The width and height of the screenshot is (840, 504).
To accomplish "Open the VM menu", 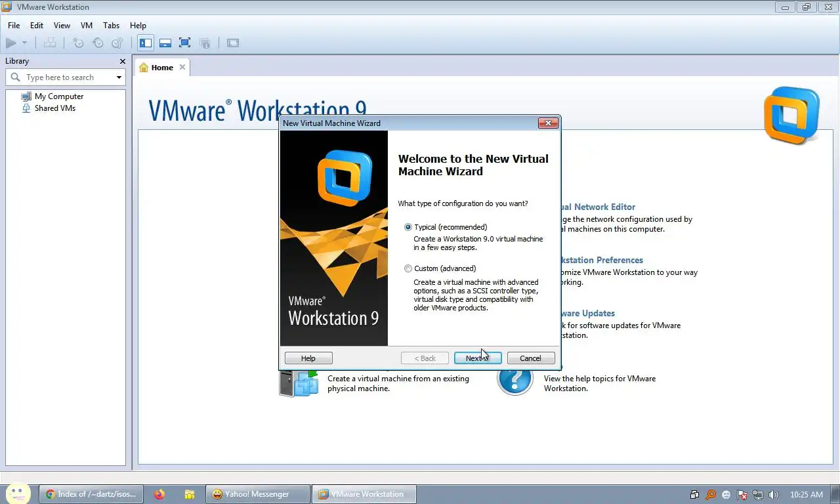I will (87, 26).
